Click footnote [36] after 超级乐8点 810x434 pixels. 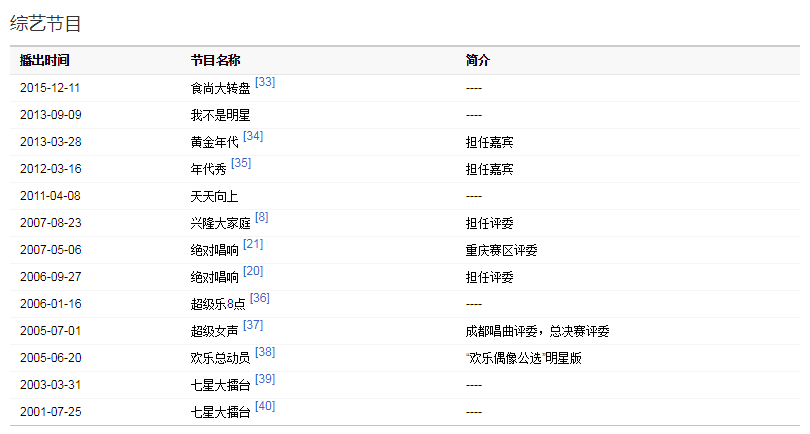(x=260, y=299)
